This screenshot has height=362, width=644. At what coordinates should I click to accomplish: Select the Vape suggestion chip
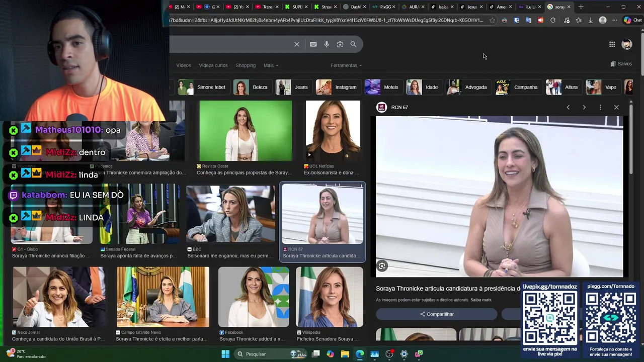pos(603,87)
